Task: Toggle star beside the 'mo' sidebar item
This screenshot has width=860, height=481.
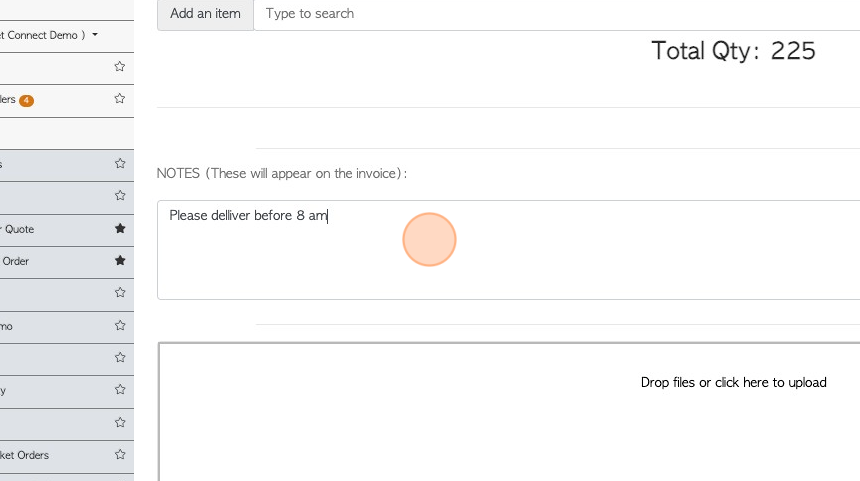Action: [x=120, y=325]
